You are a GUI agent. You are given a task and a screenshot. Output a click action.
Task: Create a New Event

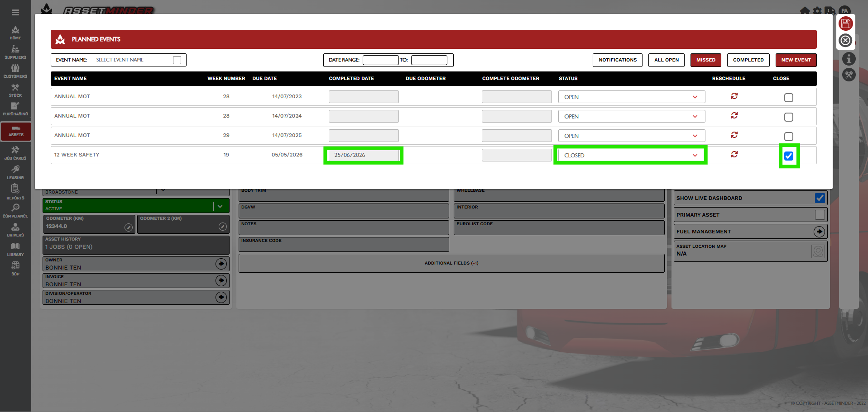(x=796, y=60)
